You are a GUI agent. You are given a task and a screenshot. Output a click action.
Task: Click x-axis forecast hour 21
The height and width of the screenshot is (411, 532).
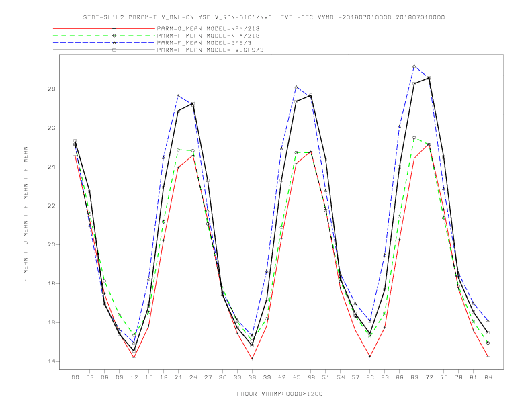tap(178, 377)
